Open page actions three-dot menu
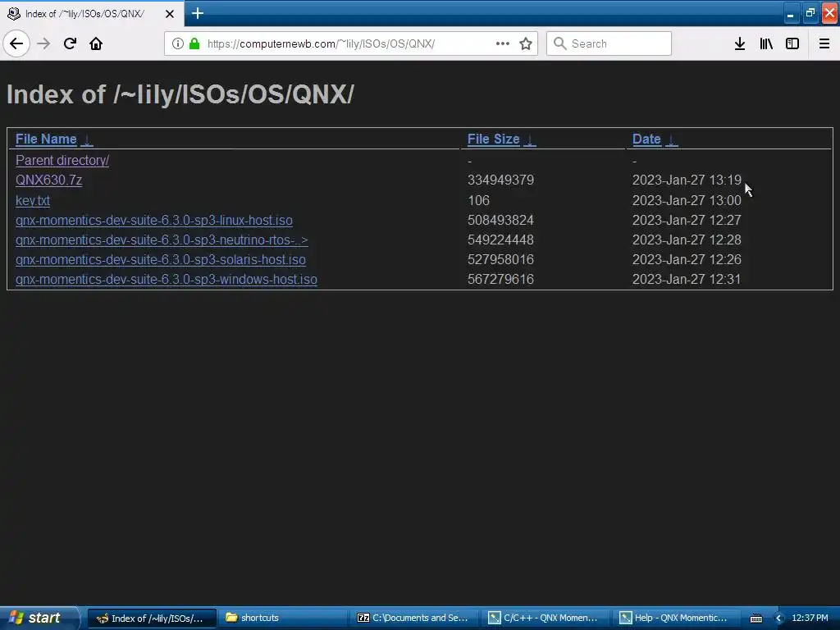Viewport: 840px width, 630px height. 503,43
